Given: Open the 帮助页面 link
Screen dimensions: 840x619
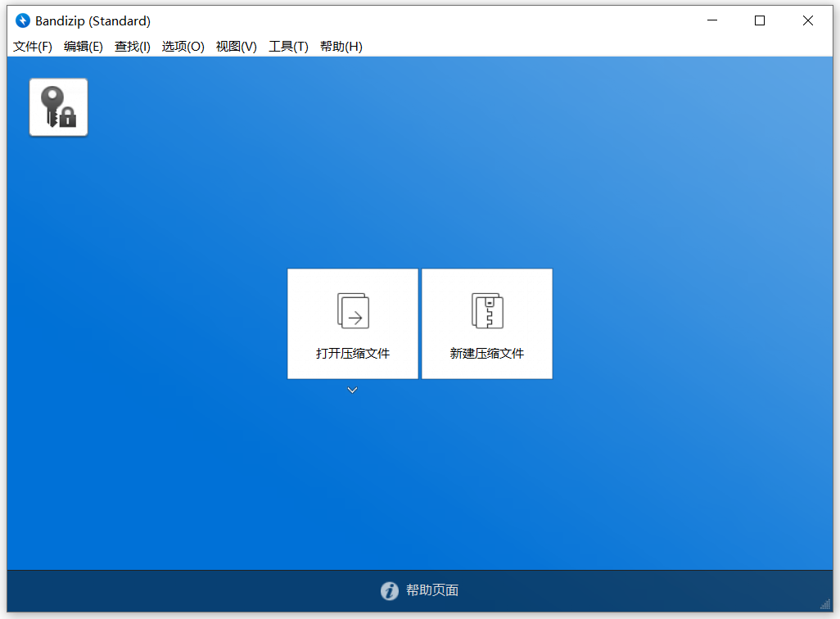Looking at the screenshot, I should (432, 590).
